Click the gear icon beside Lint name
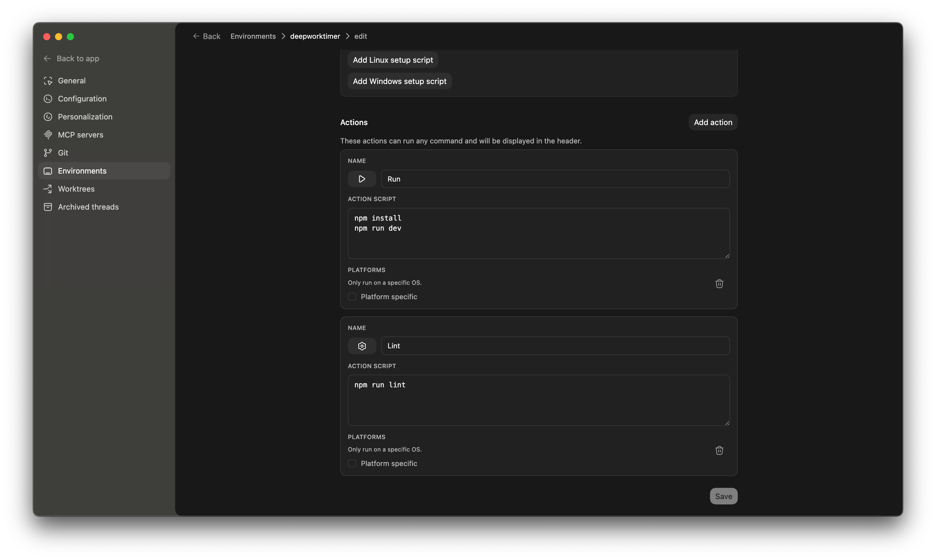The height and width of the screenshot is (560, 936). point(361,346)
